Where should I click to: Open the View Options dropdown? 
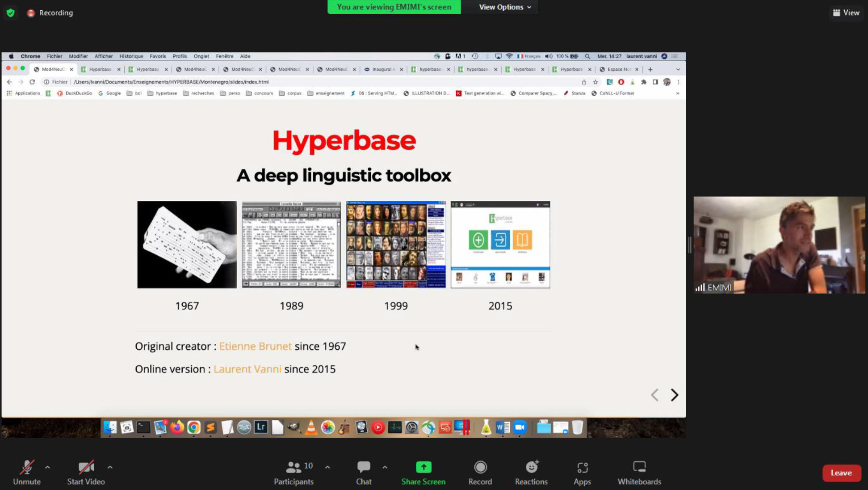505,7
